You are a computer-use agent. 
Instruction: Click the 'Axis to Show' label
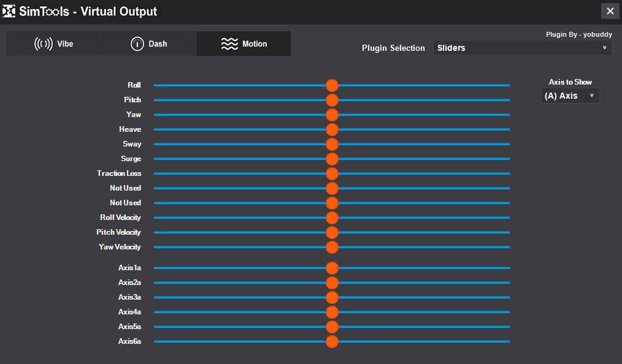point(570,82)
